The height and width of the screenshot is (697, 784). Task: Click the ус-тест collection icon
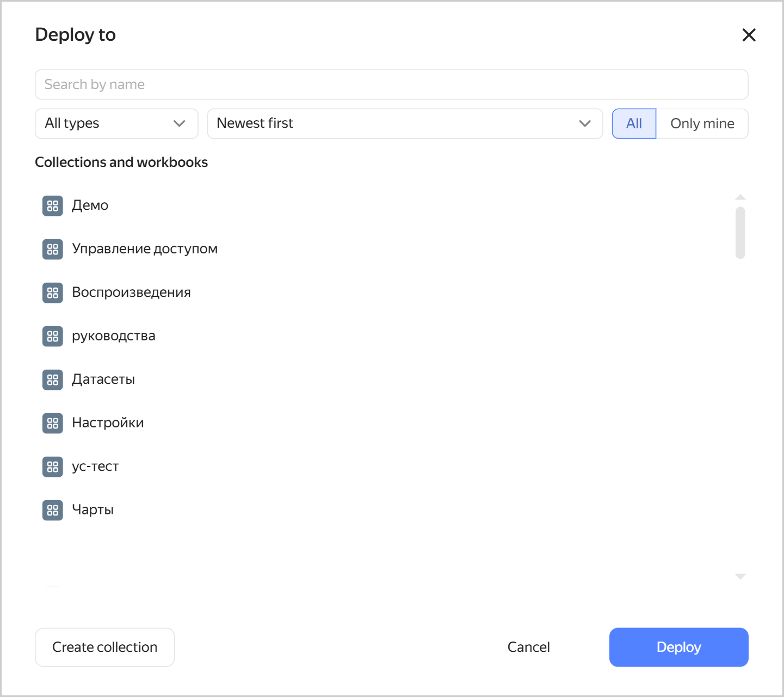pos(53,466)
